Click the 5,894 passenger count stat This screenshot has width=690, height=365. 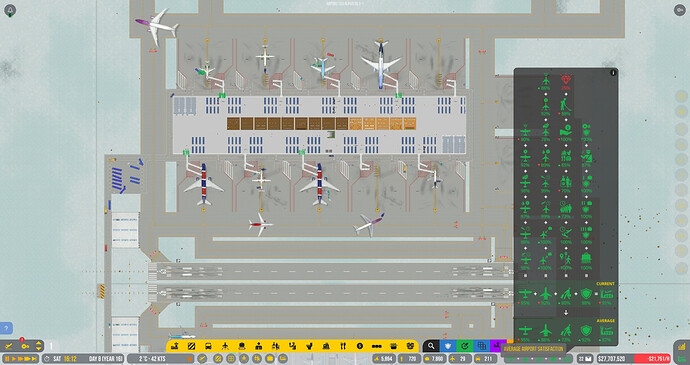coord(384,358)
